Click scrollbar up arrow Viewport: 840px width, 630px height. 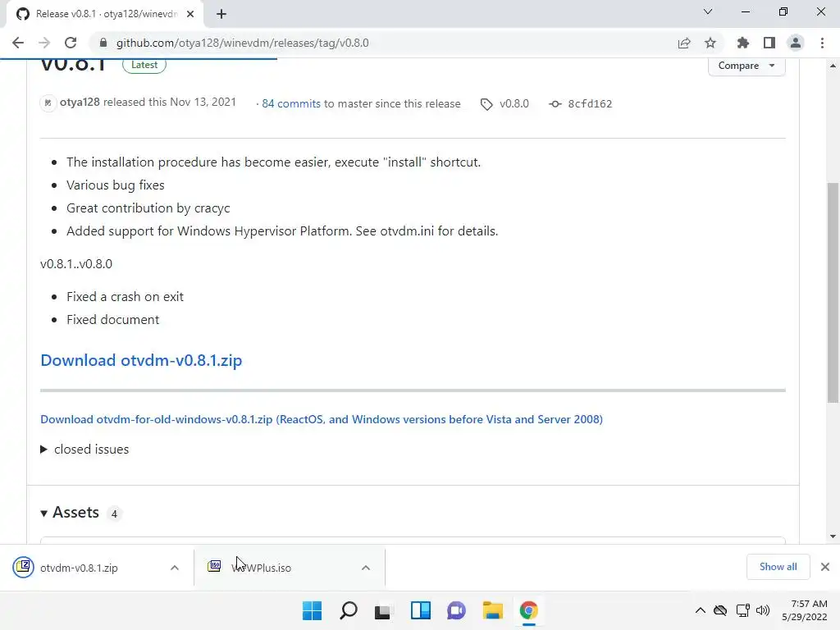click(833, 66)
